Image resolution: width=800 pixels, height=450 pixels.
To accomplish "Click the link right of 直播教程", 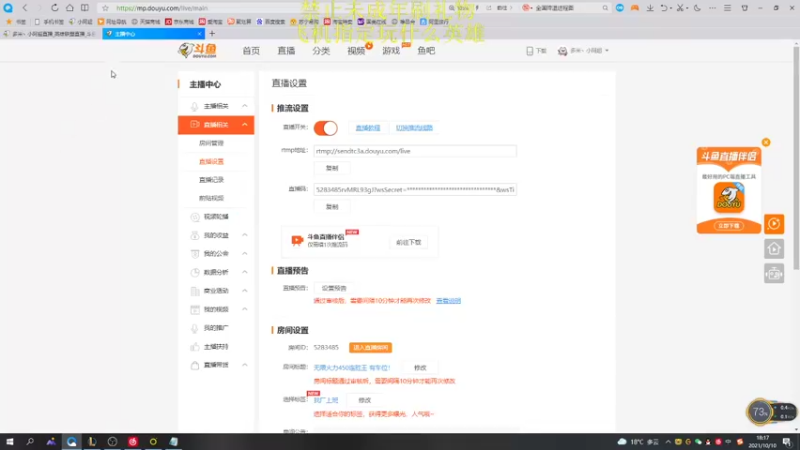I will [414, 128].
